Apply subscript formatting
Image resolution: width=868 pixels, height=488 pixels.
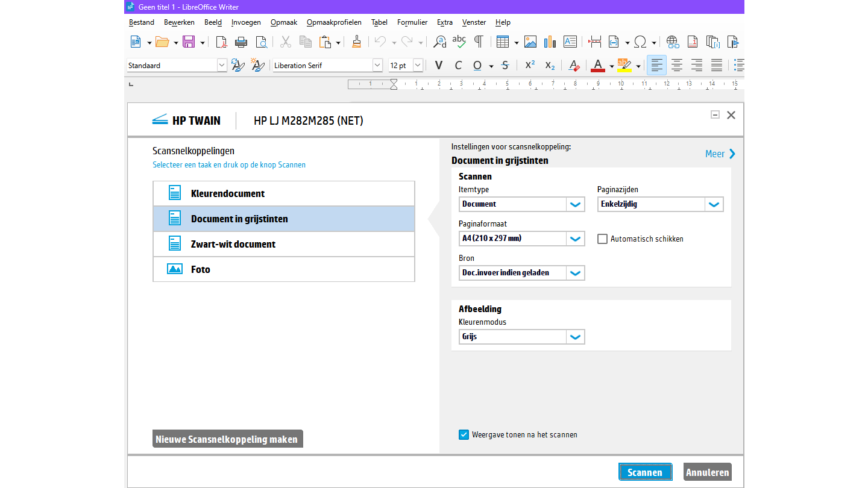tap(549, 65)
